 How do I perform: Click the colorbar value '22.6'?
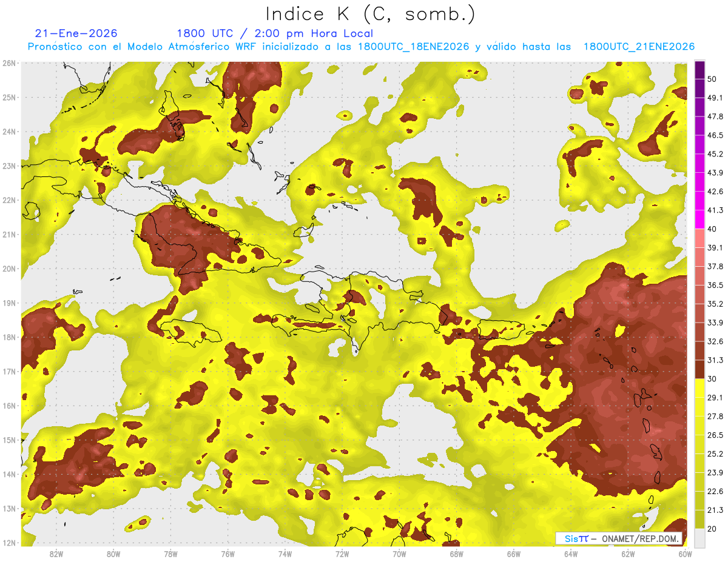[x=715, y=491]
